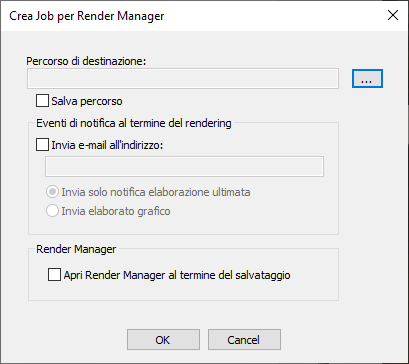This screenshot has width=409, height=364.
Task: Tick the Invia e-mail all'indirizzo checkbox
Action: (x=42, y=145)
